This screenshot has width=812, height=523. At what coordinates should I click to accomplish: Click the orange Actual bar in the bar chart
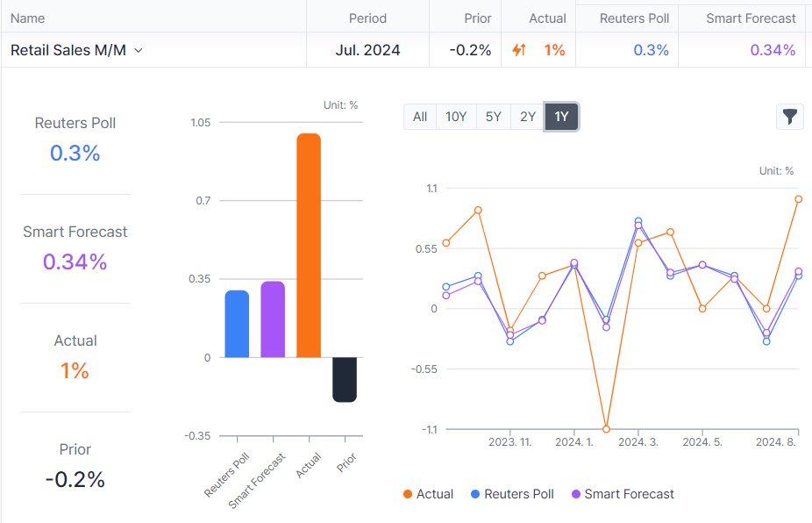point(309,246)
